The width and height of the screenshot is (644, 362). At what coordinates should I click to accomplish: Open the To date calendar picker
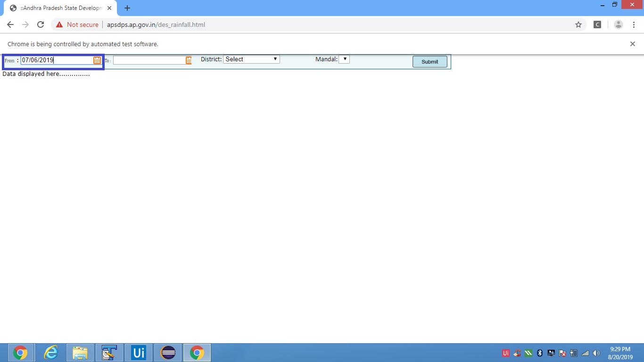[x=189, y=60]
